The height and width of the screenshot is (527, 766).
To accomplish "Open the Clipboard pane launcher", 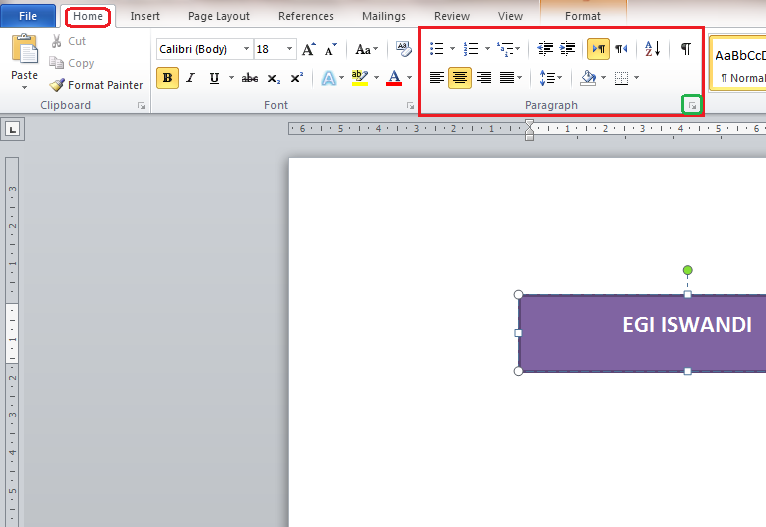I will 142,105.
